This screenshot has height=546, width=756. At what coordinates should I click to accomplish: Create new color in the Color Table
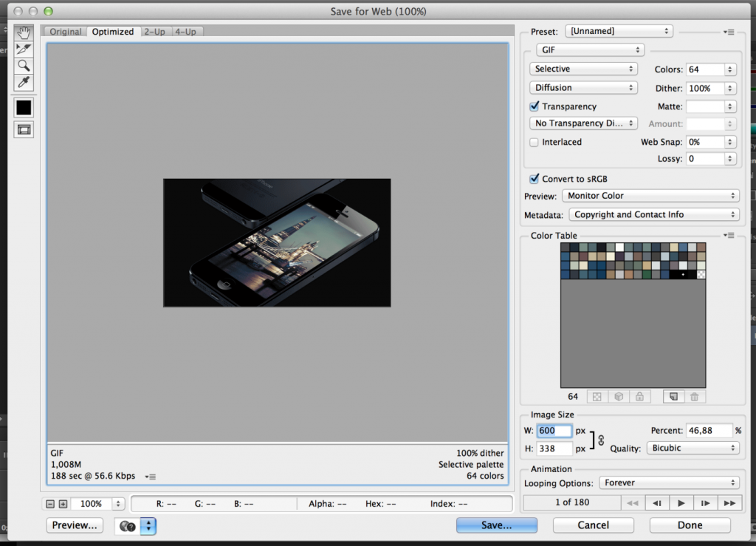673,397
